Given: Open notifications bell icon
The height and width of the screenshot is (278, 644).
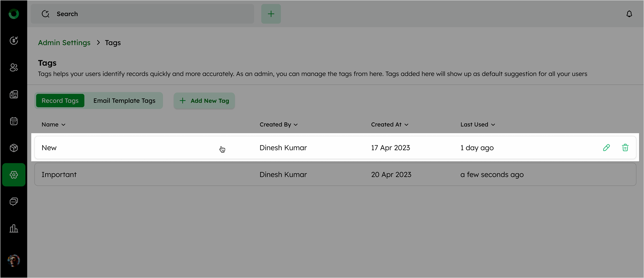Looking at the screenshot, I should (629, 14).
